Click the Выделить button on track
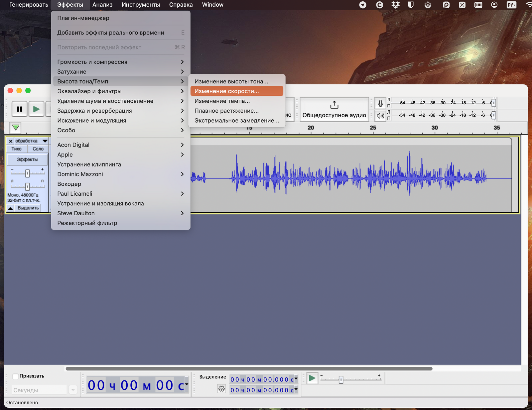532x410 pixels. (28, 208)
